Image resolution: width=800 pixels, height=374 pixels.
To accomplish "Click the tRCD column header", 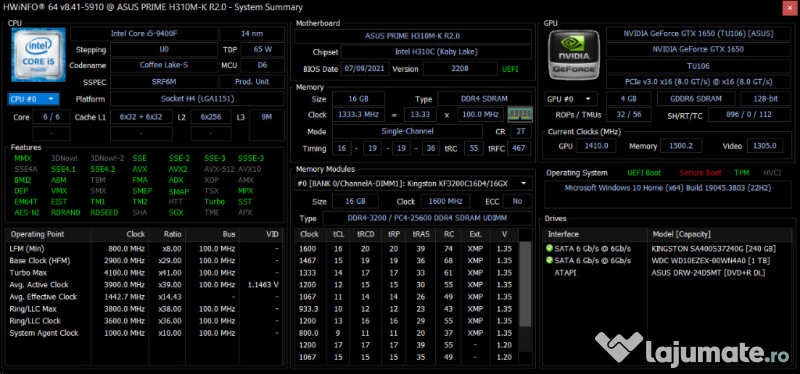I will pyautogui.click(x=366, y=234).
